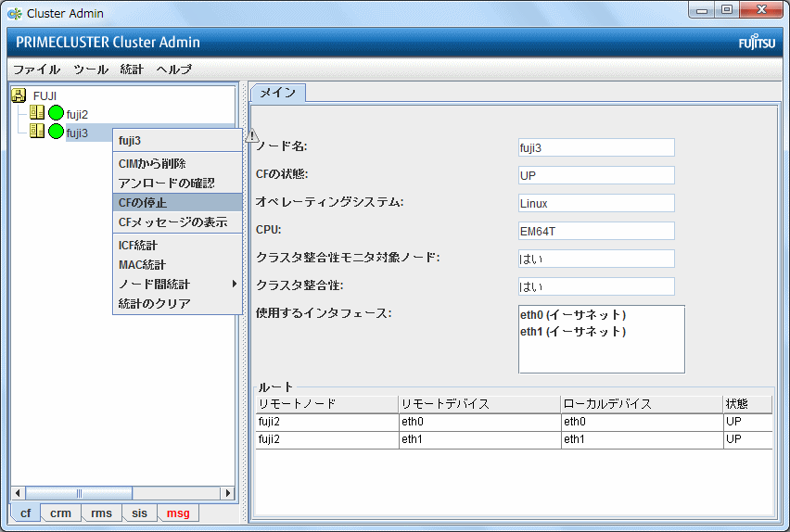Choose 統計のクリア from the context menu
The width and height of the screenshot is (790, 532).
177,303
